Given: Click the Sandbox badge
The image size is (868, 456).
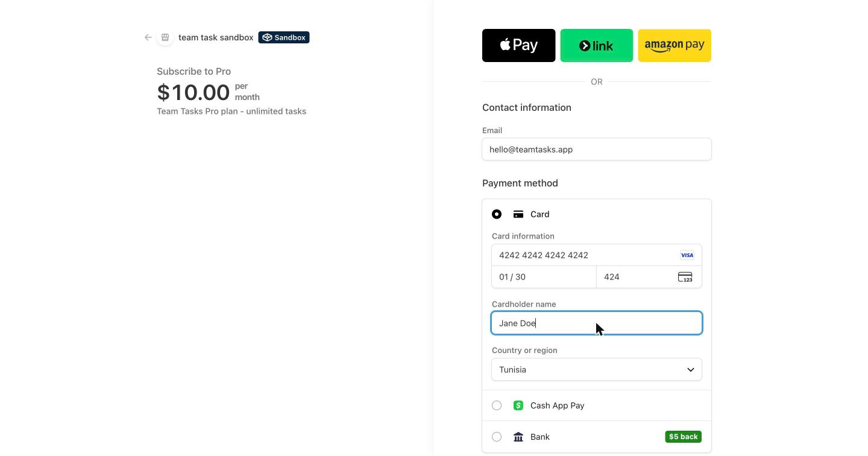Looking at the screenshot, I should coord(284,37).
